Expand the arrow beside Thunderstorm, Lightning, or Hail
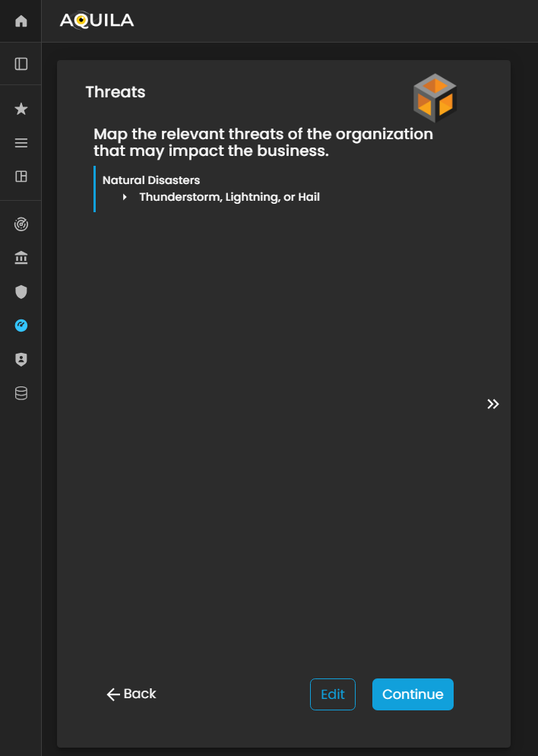The height and width of the screenshot is (756, 538). [125, 198]
